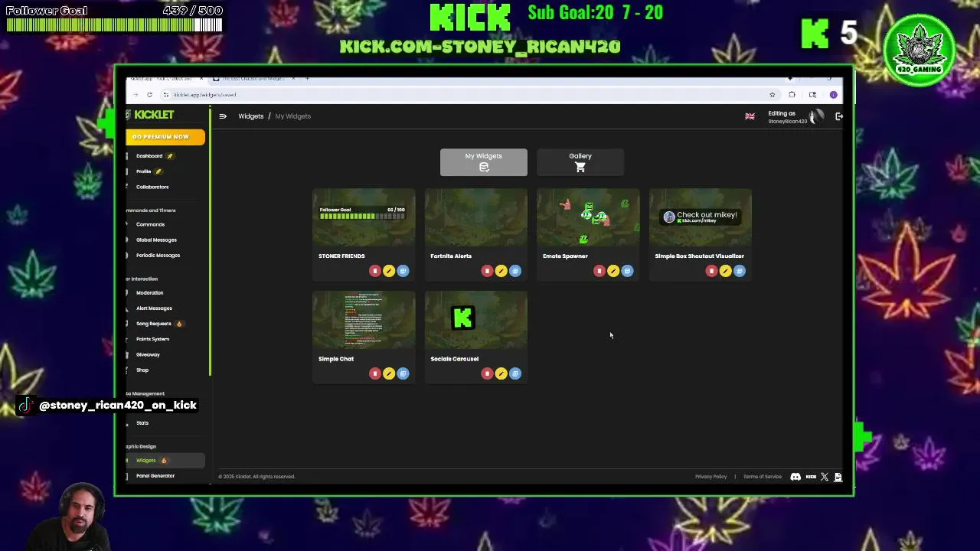
Task: Open Moderation in the sidebar
Action: click(x=149, y=292)
